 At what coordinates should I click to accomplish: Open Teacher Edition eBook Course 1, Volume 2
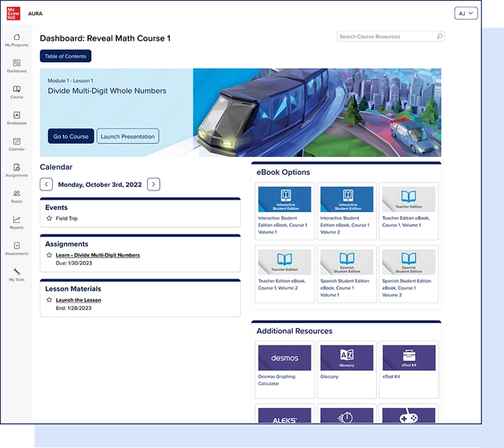pyautogui.click(x=285, y=274)
